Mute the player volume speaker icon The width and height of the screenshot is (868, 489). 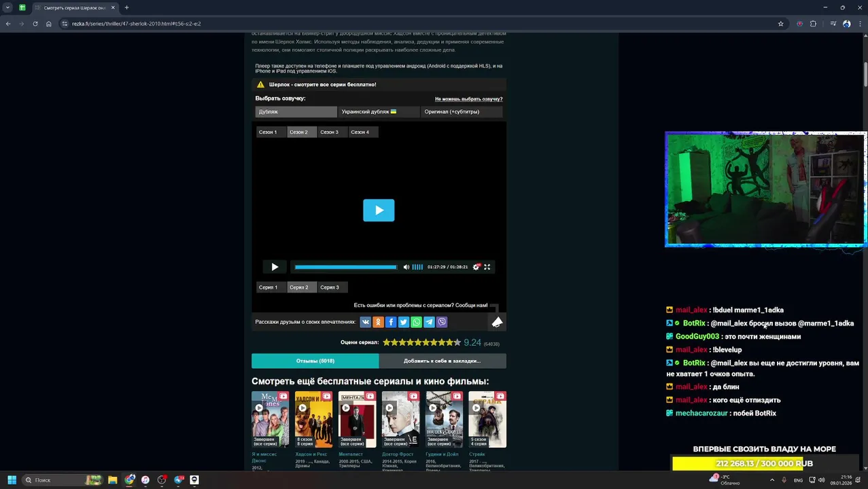click(406, 267)
